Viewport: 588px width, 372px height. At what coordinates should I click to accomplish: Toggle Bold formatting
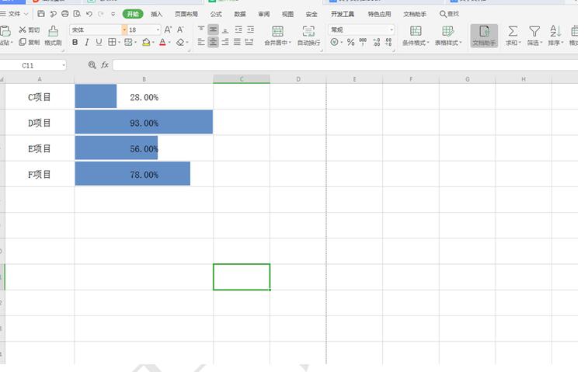tap(75, 42)
